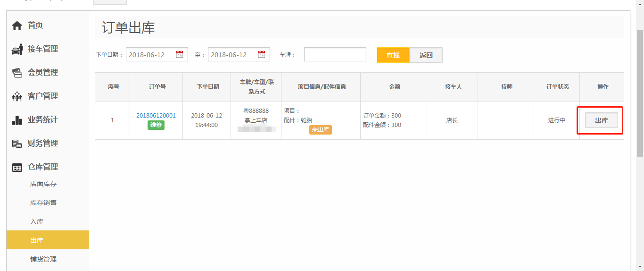Collapse the 仓库管理 menu section

pos(43,167)
